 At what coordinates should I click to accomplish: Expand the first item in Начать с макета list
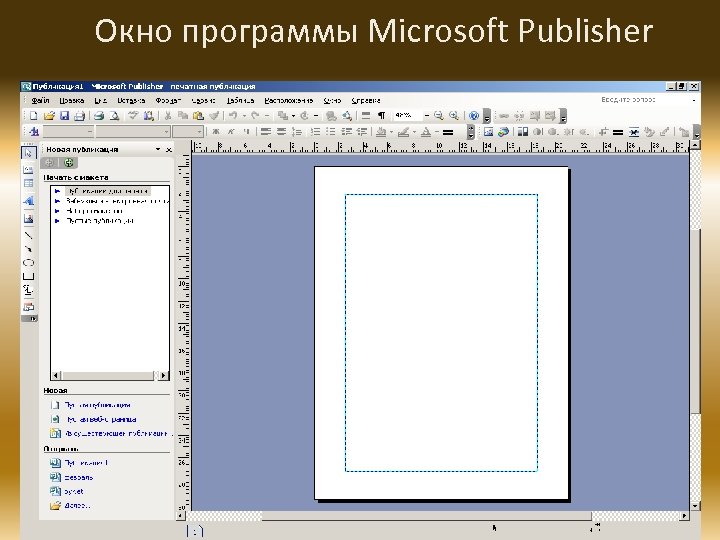[x=57, y=191]
